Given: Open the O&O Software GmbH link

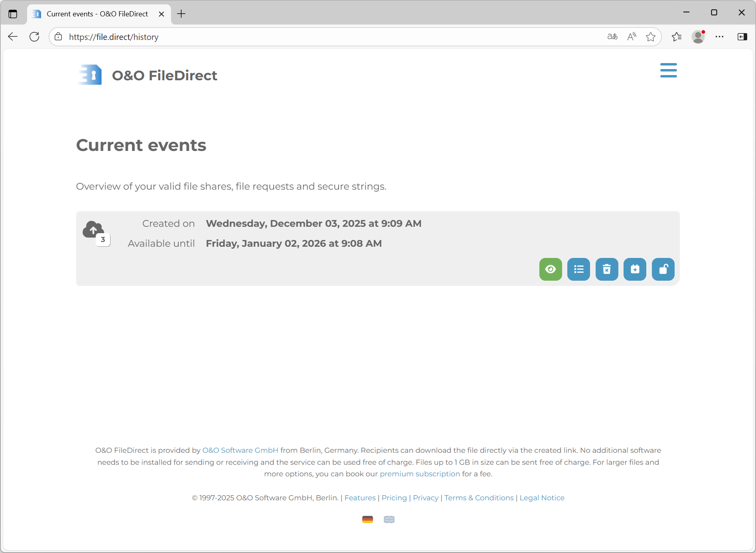Looking at the screenshot, I should click(240, 450).
